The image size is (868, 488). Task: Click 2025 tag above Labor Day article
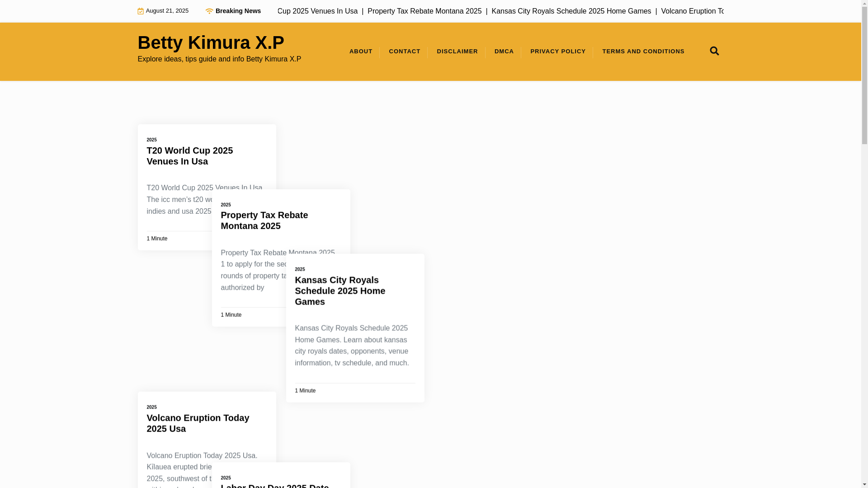(x=226, y=478)
